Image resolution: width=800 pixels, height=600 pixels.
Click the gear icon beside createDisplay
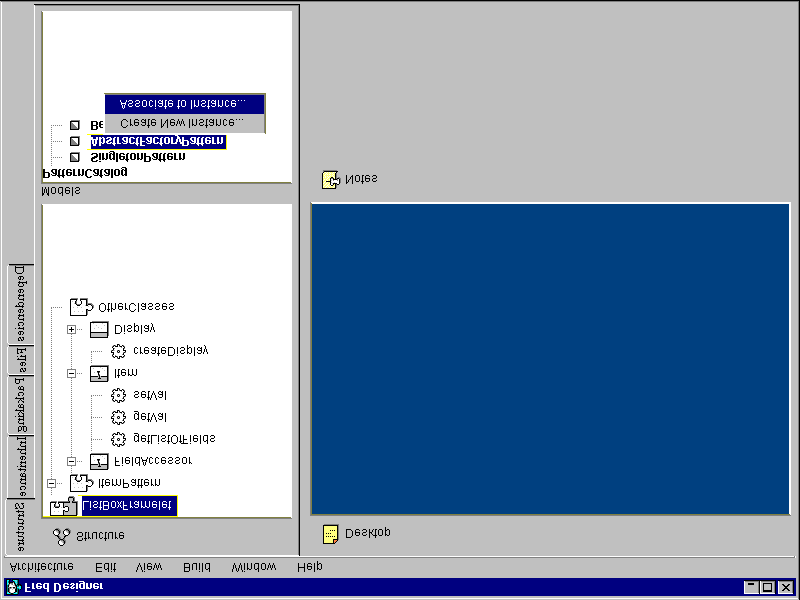(x=118, y=352)
